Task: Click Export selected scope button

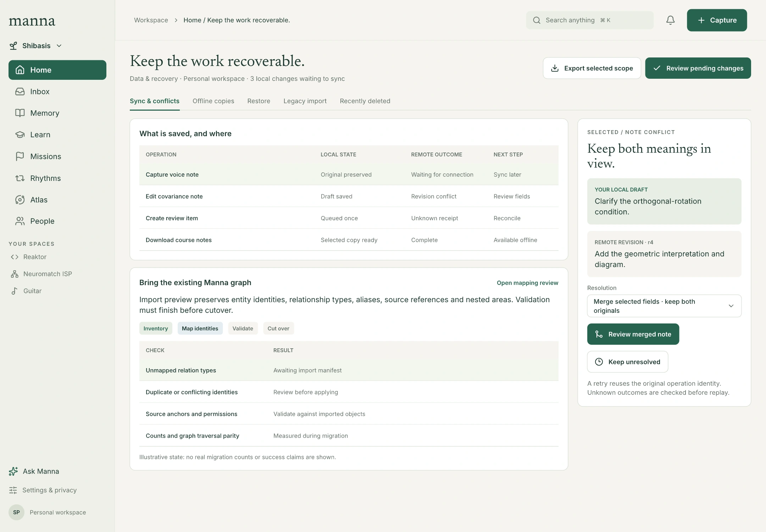Action: [592, 68]
